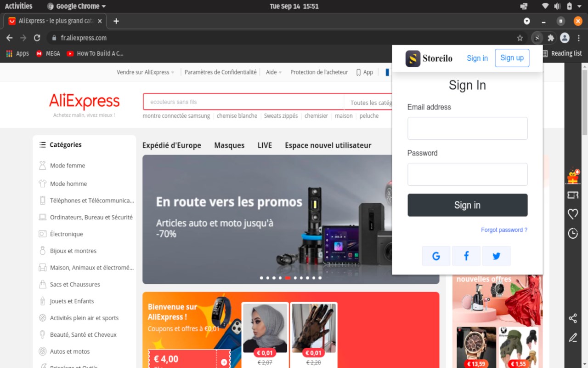This screenshot has height=368, width=588.
Task: Open Téléphones et Télécommunications category
Action: point(87,201)
